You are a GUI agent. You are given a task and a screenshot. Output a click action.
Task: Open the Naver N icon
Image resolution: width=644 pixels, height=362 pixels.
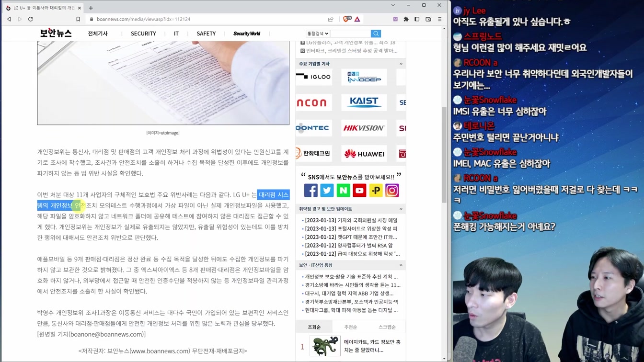pos(343,191)
